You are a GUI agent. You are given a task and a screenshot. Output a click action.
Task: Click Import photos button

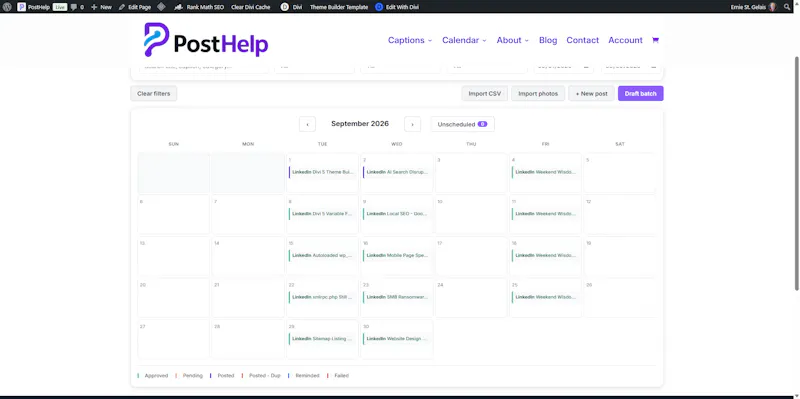(538, 93)
